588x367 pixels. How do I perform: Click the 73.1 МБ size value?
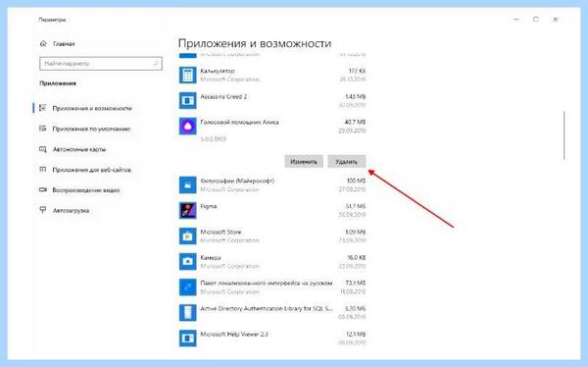[355, 283]
